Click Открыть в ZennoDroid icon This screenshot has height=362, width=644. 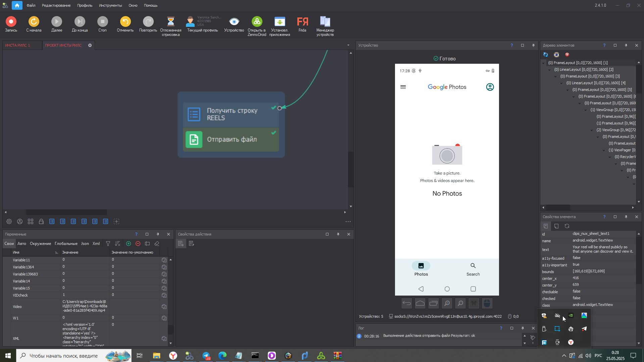click(257, 22)
